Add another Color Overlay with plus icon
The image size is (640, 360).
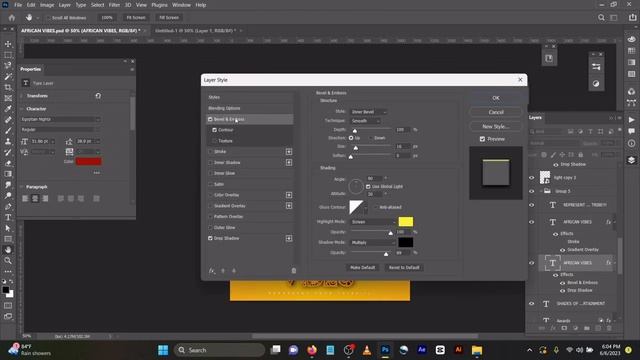coord(289,195)
